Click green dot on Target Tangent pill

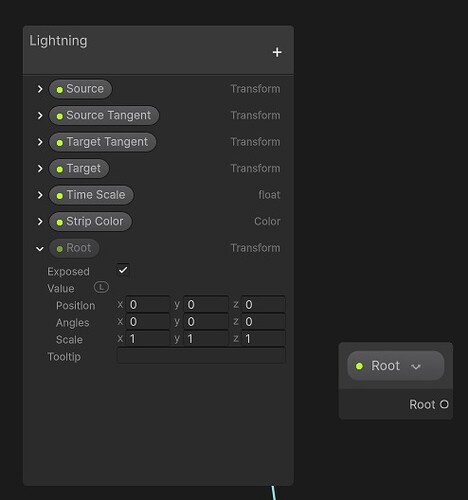coord(60,143)
